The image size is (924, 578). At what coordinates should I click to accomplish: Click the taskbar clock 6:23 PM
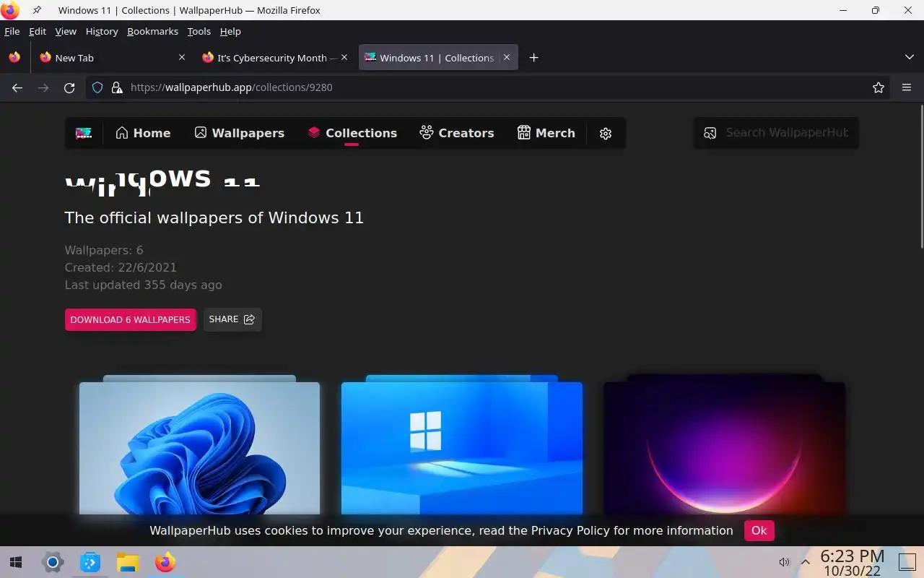click(x=853, y=556)
